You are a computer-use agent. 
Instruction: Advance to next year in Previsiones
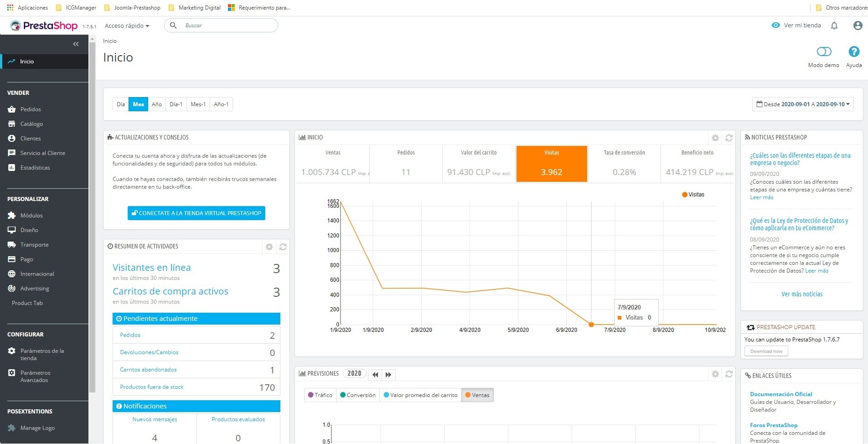(x=388, y=374)
